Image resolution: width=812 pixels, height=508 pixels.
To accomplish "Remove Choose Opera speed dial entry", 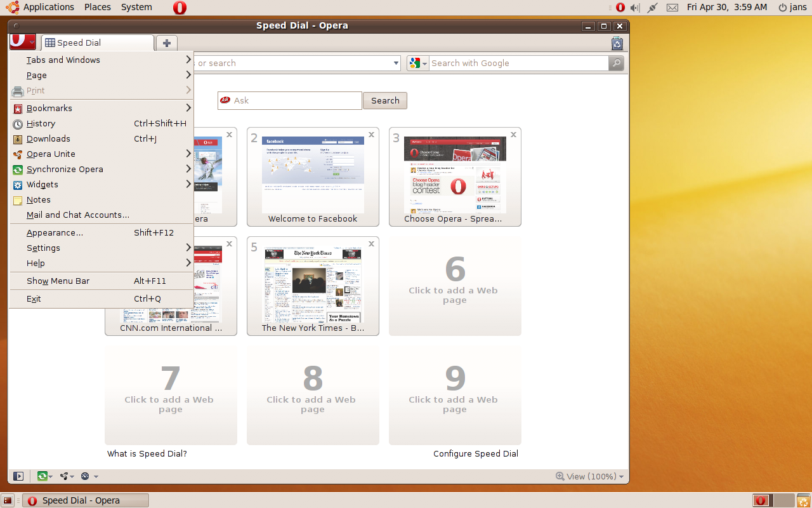I will [513, 135].
